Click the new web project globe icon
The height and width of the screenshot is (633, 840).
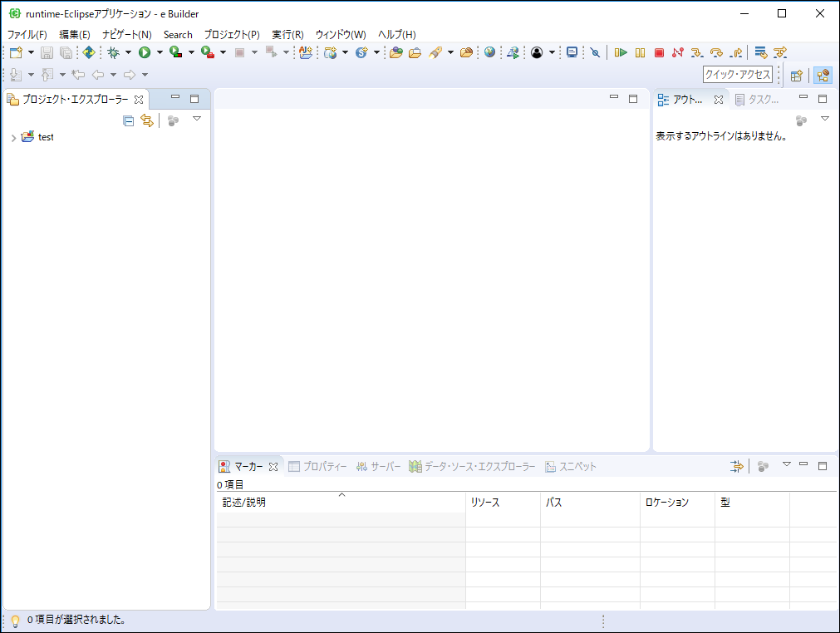pos(331,52)
